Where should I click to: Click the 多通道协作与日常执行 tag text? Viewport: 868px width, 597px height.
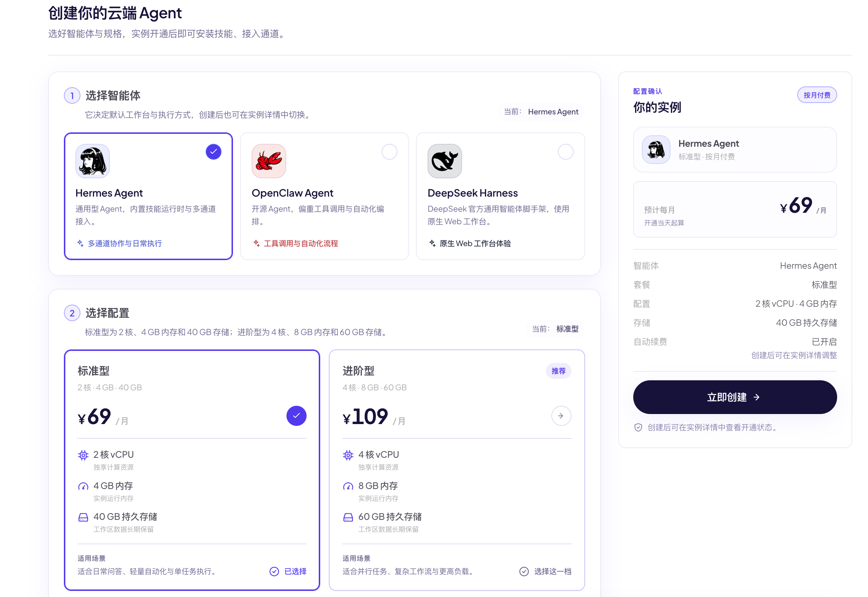[x=125, y=244]
